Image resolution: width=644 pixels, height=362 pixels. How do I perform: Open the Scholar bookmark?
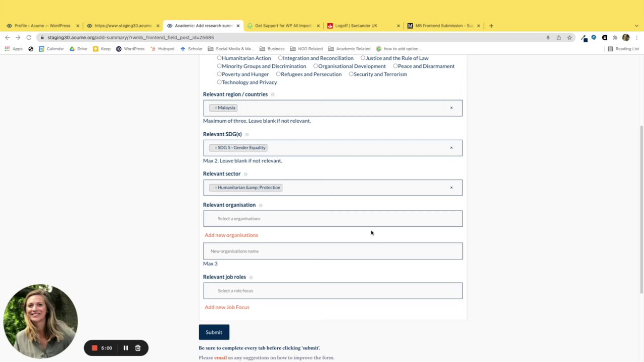click(x=192, y=49)
